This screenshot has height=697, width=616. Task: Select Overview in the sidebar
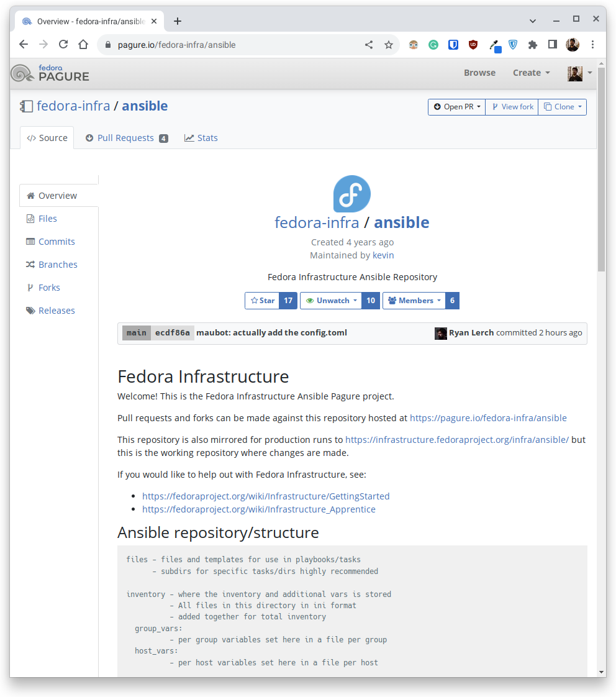(x=58, y=196)
